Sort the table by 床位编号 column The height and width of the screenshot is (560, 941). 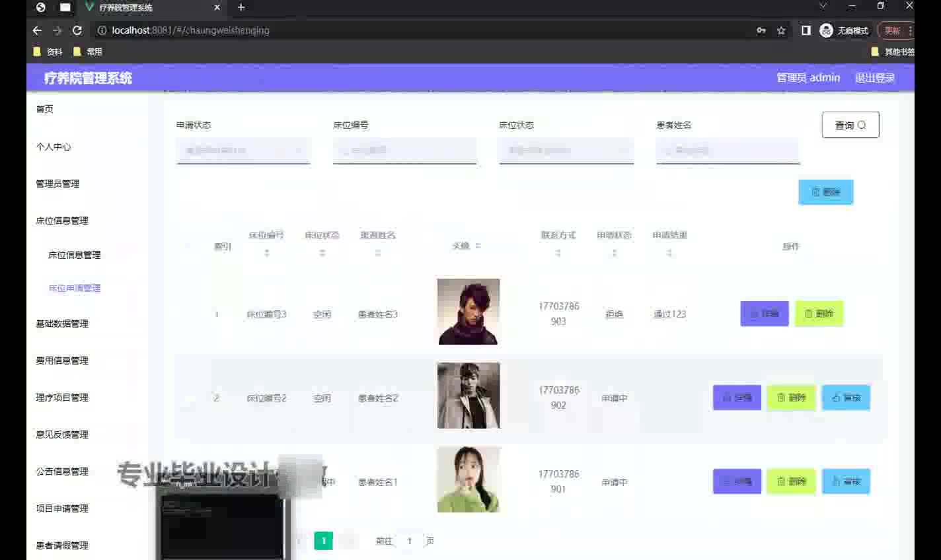pyautogui.click(x=266, y=244)
